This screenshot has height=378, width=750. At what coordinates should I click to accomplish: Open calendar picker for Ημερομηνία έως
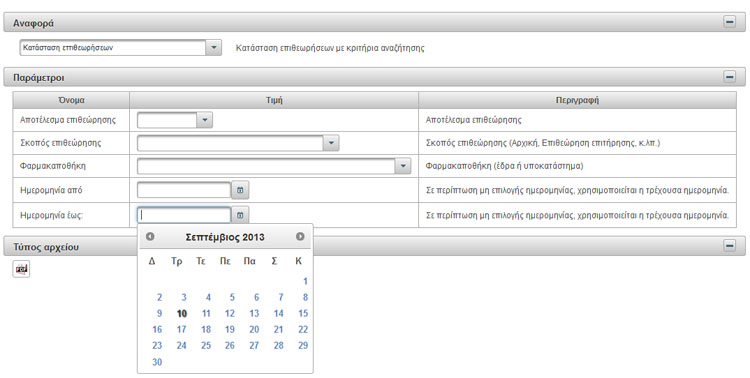point(240,215)
